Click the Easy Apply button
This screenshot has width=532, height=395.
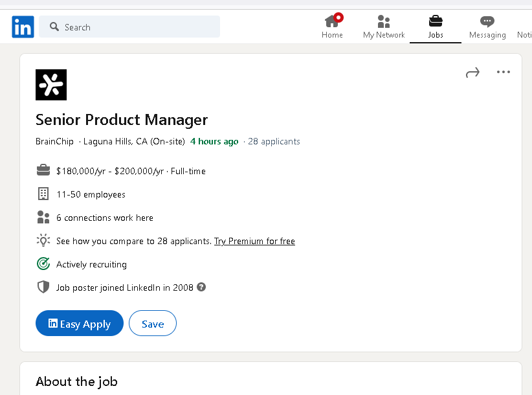click(x=80, y=324)
